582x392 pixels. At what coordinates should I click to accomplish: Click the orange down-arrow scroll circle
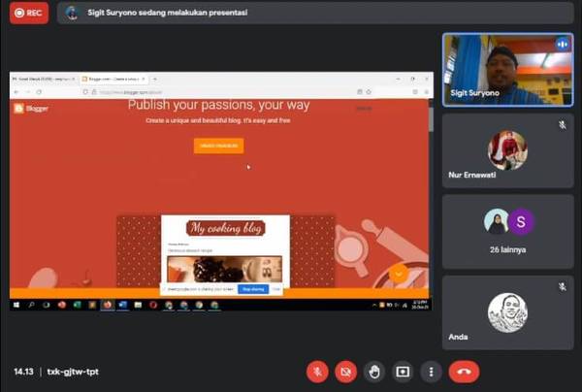coord(398,274)
